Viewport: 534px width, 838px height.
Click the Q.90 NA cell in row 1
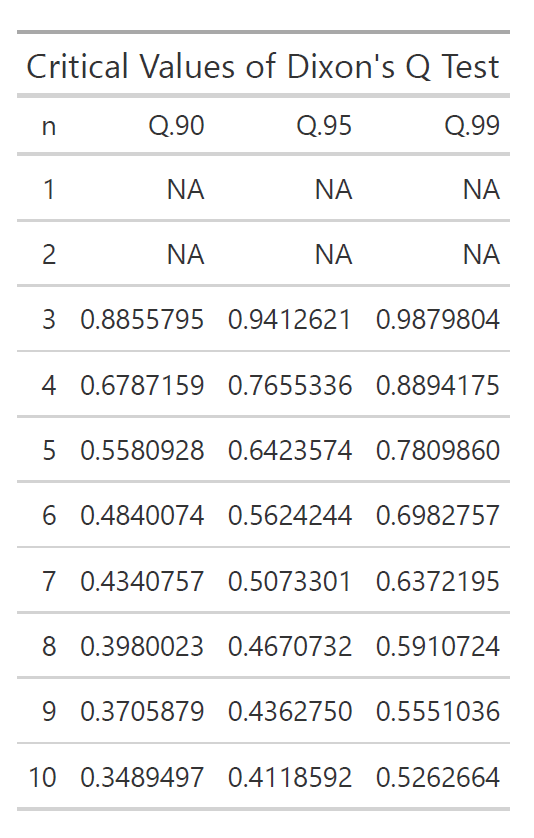point(185,190)
